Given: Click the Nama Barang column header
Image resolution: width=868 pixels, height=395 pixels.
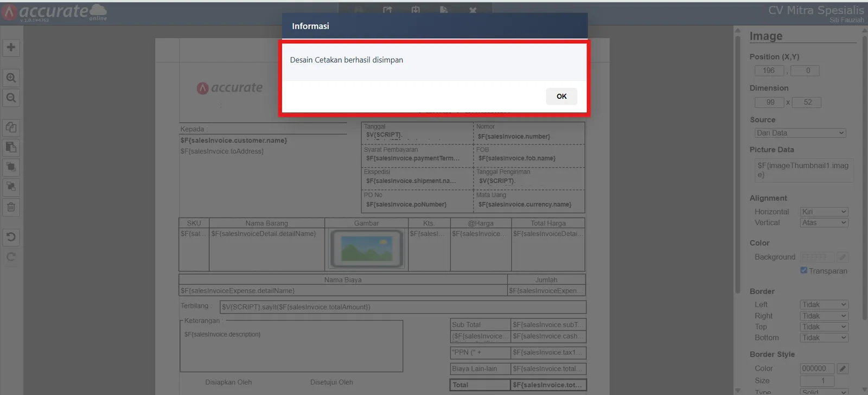Looking at the screenshot, I should pos(267,223).
